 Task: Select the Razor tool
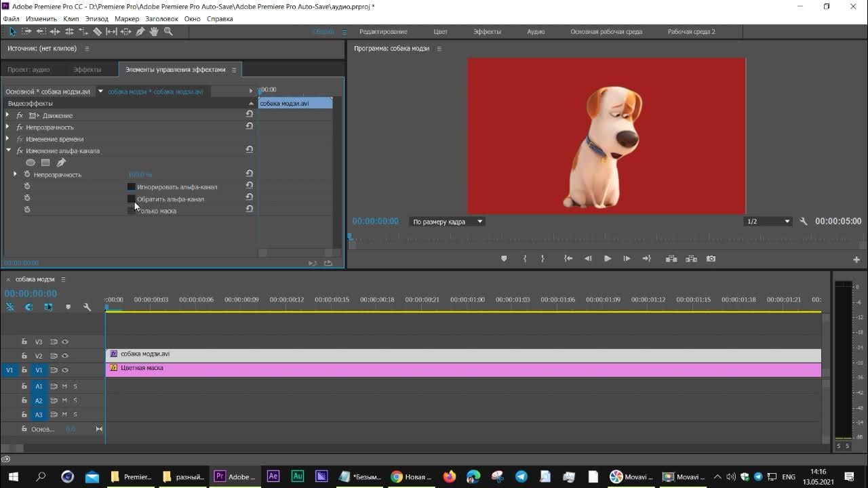(98, 31)
